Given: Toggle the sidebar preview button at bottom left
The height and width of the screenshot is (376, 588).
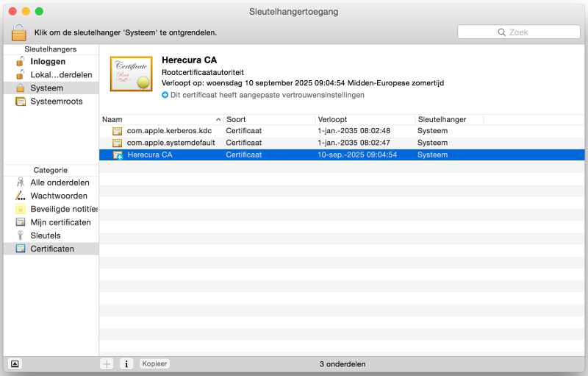Looking at the screenshot, I should click(x=15, y=363).
